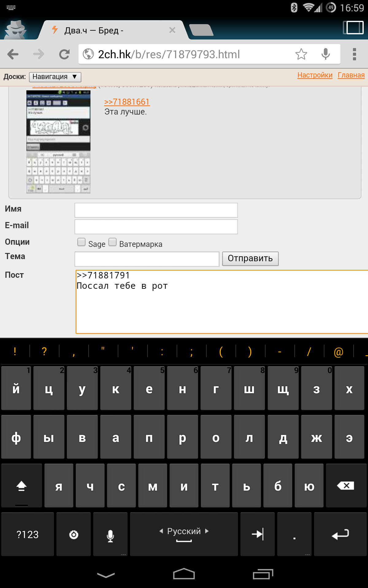Submit post with Отправить button
368x588 pixels.
(250, 258)
